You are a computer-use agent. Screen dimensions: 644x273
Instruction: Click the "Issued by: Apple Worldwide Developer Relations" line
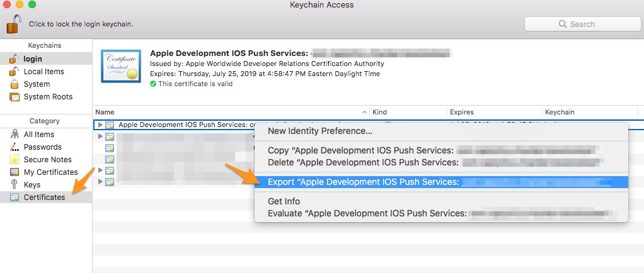(267, 64)
